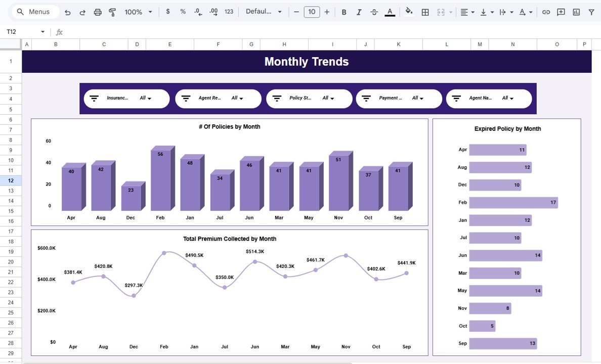The width and height of the screenshot is (601, 364).
Task: Click the Print icon
Action: (x=97, y=11)
